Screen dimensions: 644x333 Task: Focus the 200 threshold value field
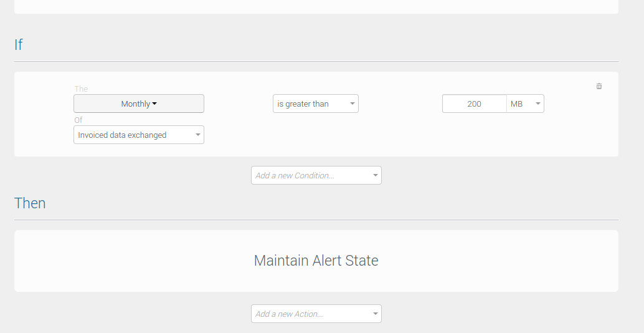474,104
